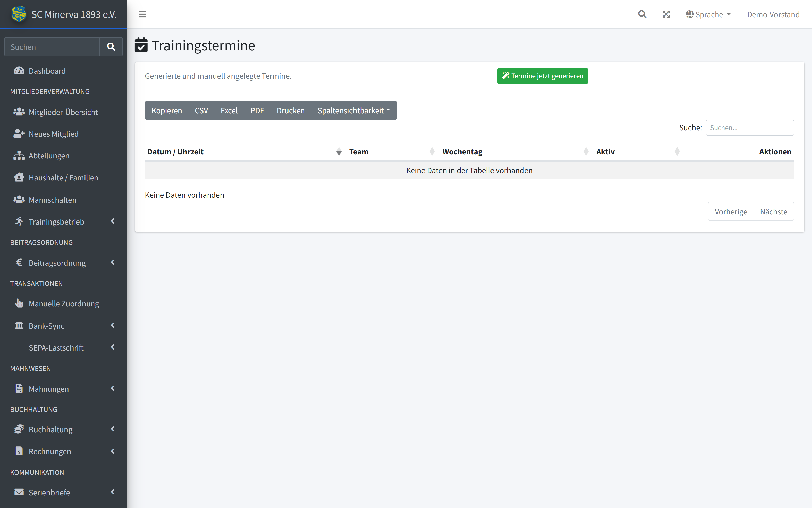Open Neues Mitglied form
Image resolution: width=812 pixels, height=508 pixels.
click(x=63, y=133)
